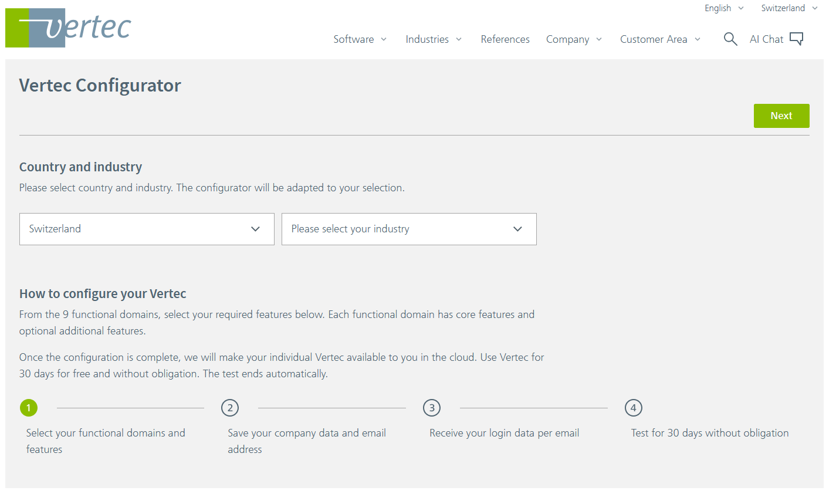Expand the Company menu
This screenshot has height=504, width=836.
point(574,39)
